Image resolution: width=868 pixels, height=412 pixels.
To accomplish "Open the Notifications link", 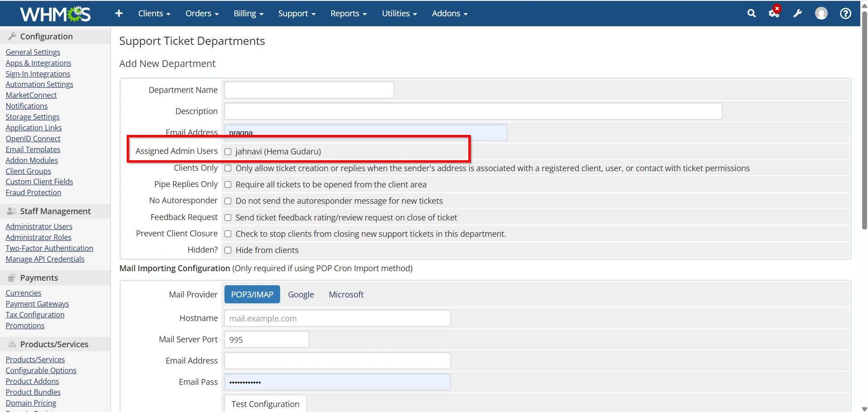I will click(x=27, y=106).
